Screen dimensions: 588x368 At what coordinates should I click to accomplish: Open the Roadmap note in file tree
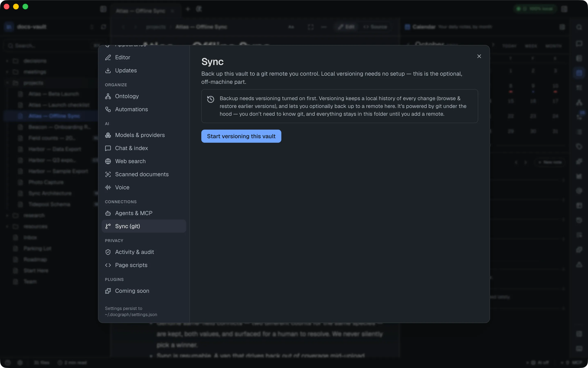[35, 259]
